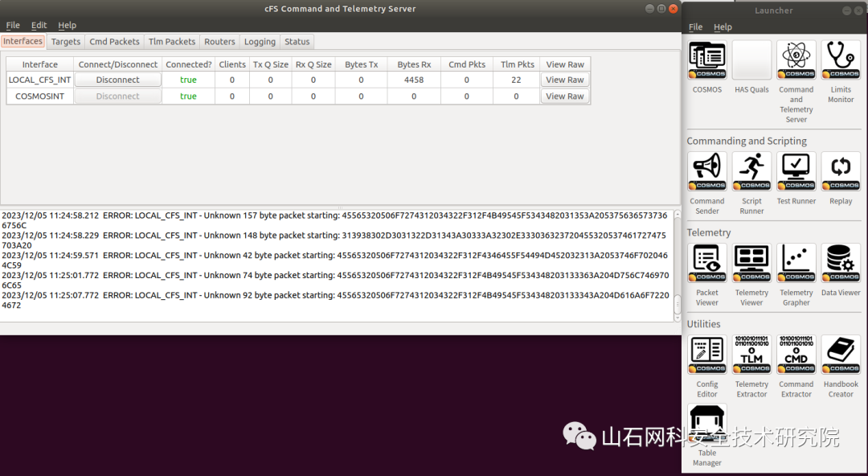868x476 pixels.
Task: Switch to the Tlm Packets tab
Action: click(172, 42)
